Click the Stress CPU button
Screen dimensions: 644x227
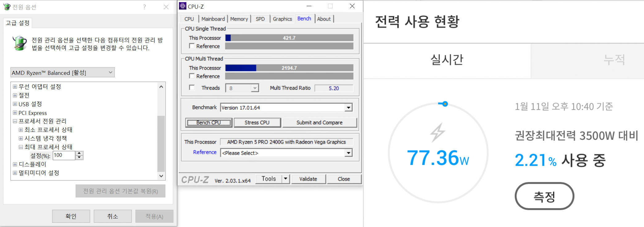257,123
